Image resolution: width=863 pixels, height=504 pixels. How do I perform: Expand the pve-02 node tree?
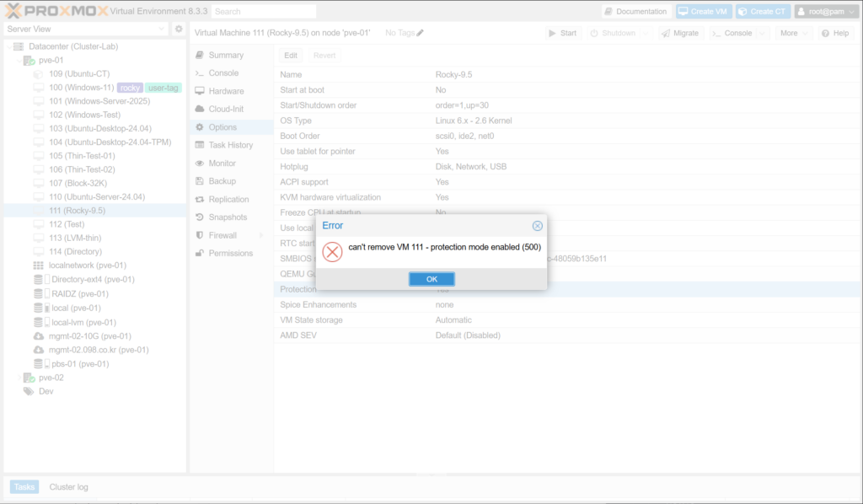pos(19,378)
